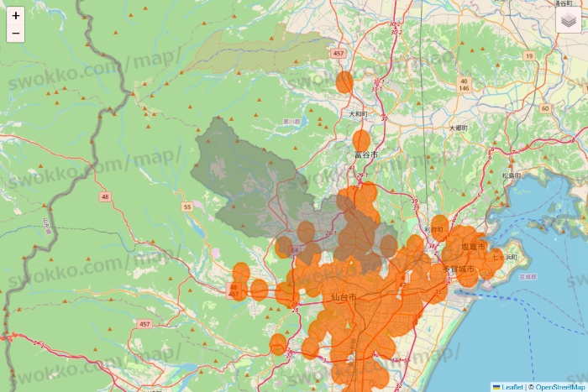Click the route 19 shield at top right
The image size is (588, 392).
(x=529, y=55)
